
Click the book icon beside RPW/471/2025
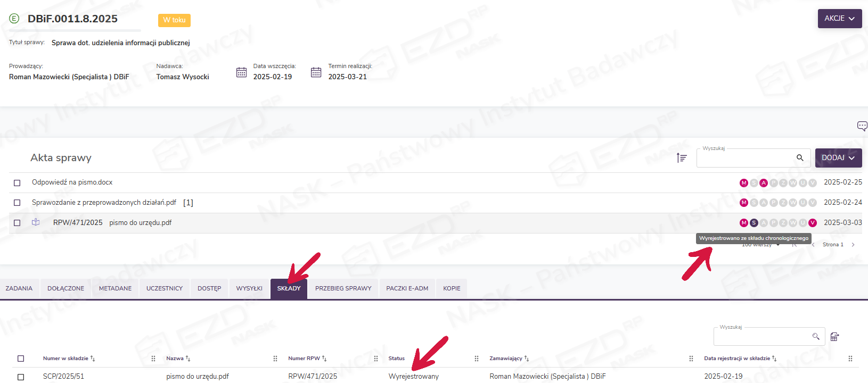point(36,222)
